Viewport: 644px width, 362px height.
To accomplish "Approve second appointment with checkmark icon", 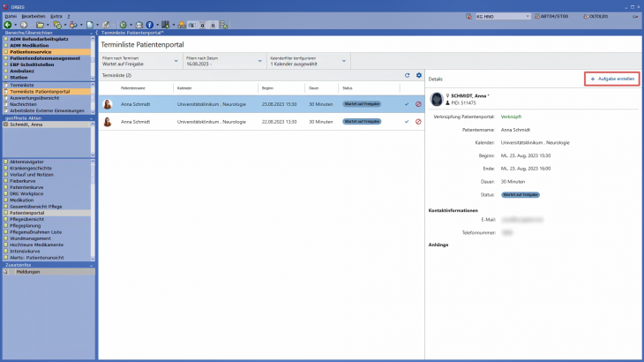I will point(407,121).
